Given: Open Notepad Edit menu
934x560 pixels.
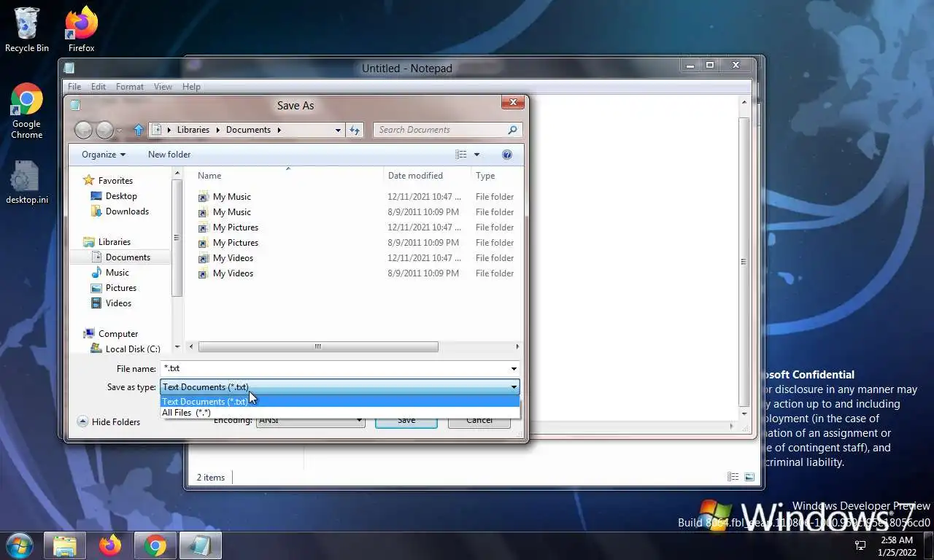Looking at the screenshot, I should pyautogui.click(x=99, y=87).
